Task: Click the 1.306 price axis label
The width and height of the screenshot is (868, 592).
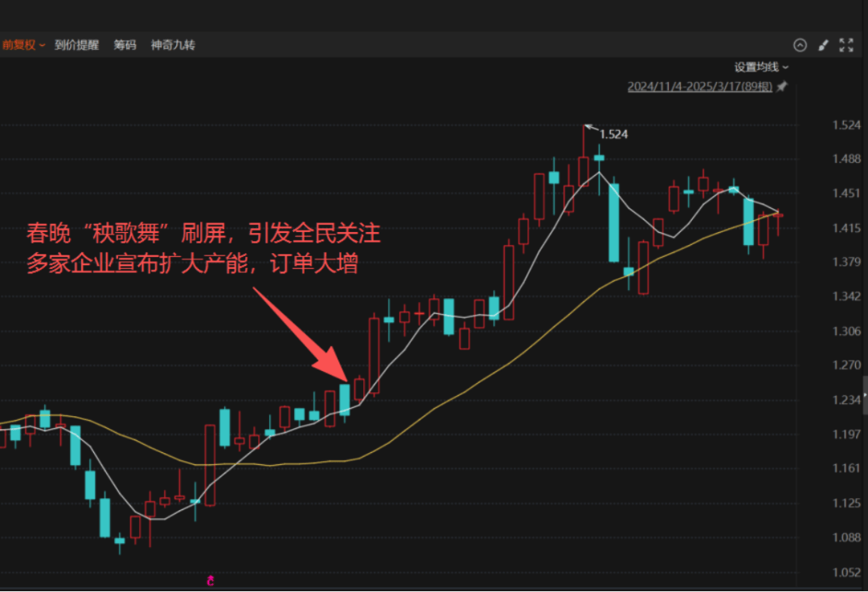Action: [847, 331]
